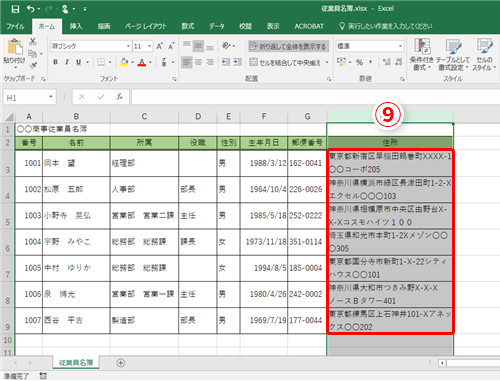
Task: Toggle Italic formatting
Action: coord(67,62)
